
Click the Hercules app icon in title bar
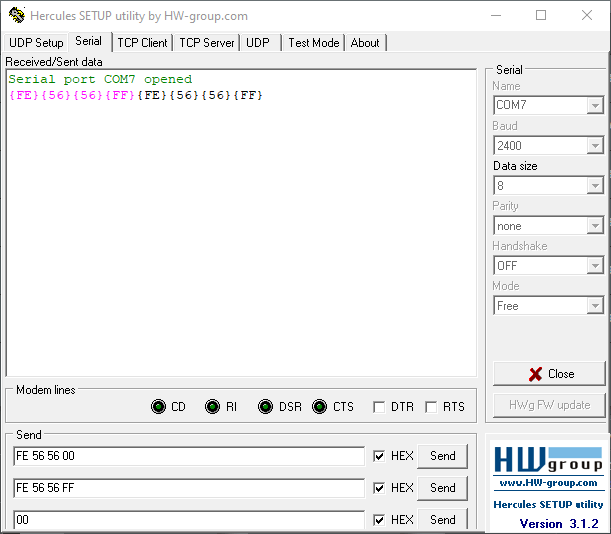click(x=16, y=15)
